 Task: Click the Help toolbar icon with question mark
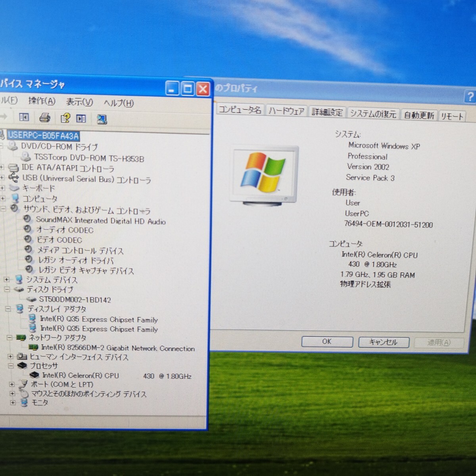point(65,118)
